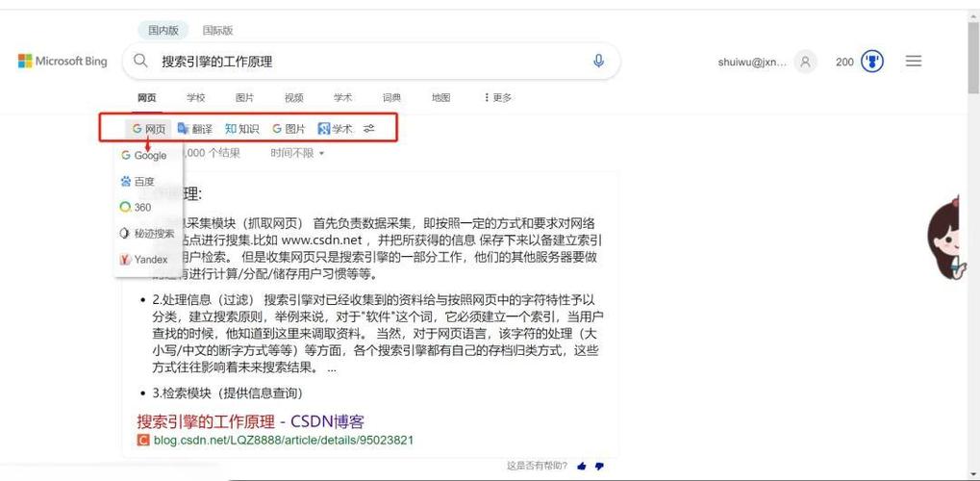The width and height of the screenshot is (980, 481).
Task: Switch to the 国内版 tab
Action: [163, 30]
